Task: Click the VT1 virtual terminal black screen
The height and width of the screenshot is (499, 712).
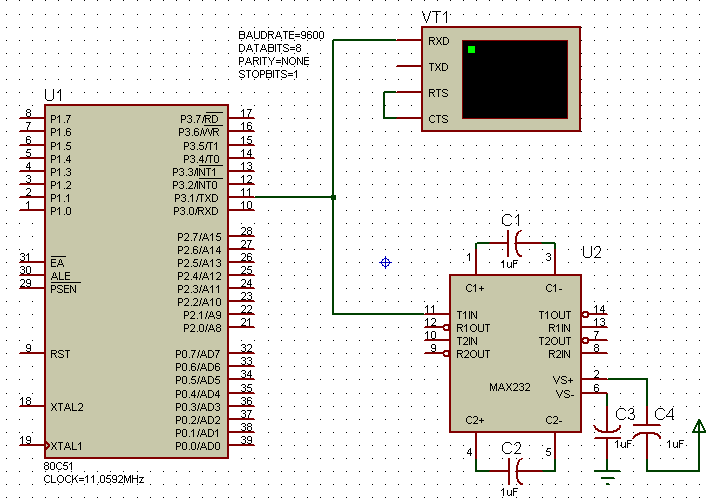Action: click(515, 79)
